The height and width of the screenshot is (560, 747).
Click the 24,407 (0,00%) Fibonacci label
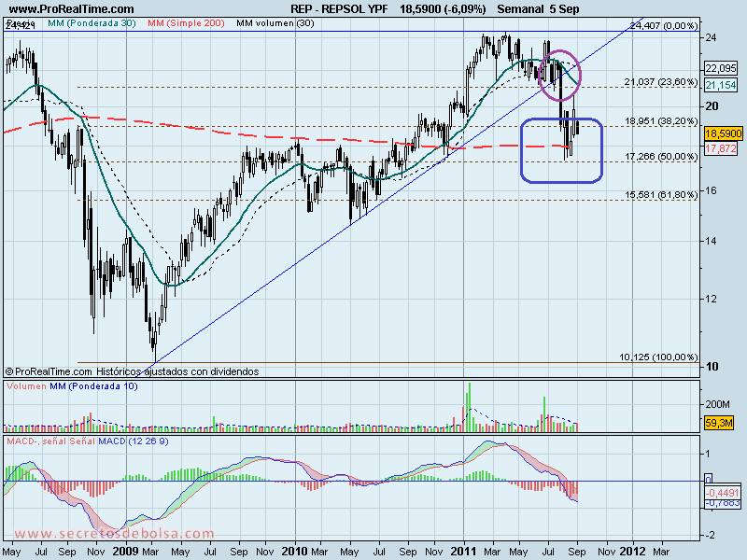(664, 26)
